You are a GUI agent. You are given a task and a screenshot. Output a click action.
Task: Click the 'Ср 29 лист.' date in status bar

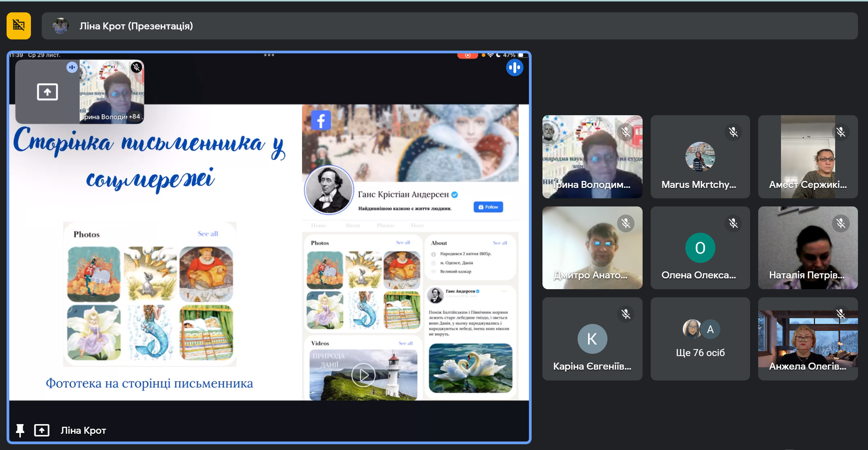(x=44, y=55)
